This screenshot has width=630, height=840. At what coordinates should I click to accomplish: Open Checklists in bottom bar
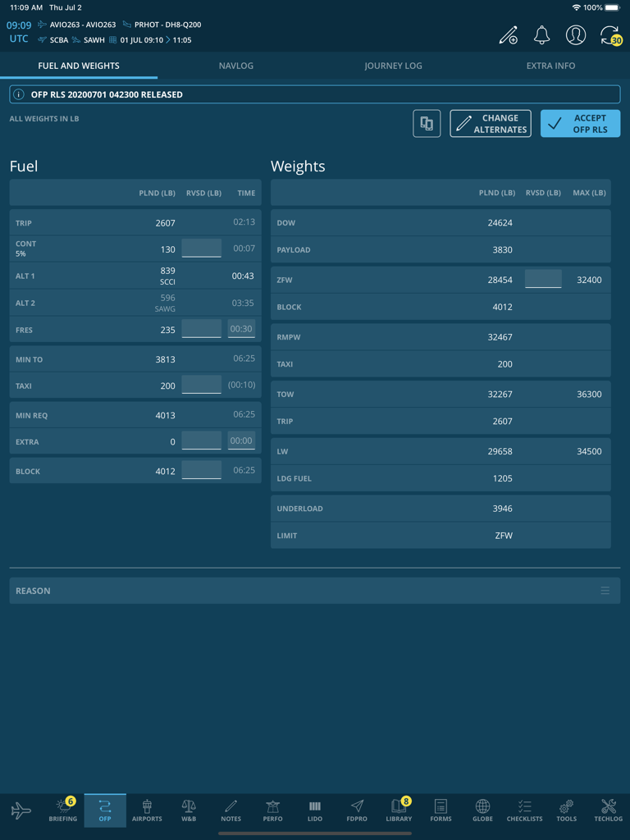coord(524,810)
